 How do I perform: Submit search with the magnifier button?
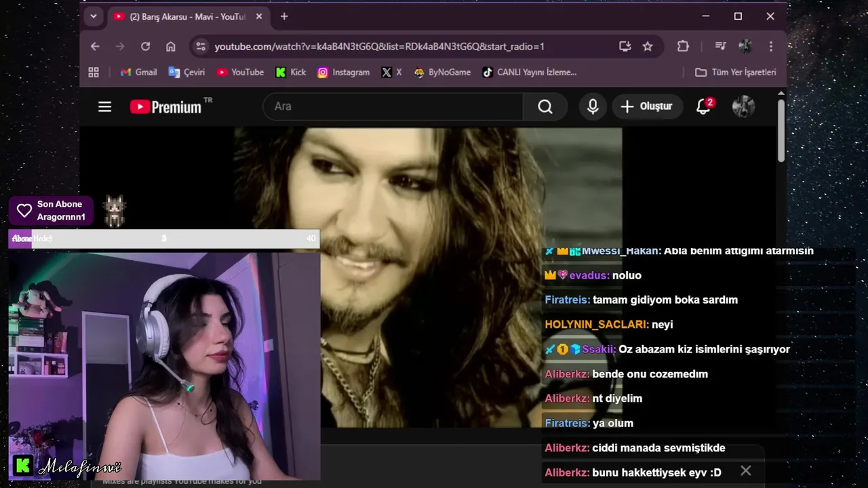pos(545,106)
